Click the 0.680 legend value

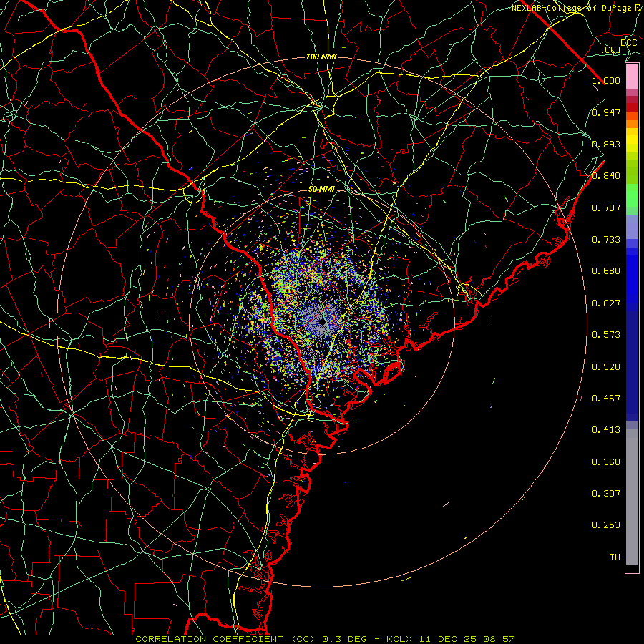point(606,271)
